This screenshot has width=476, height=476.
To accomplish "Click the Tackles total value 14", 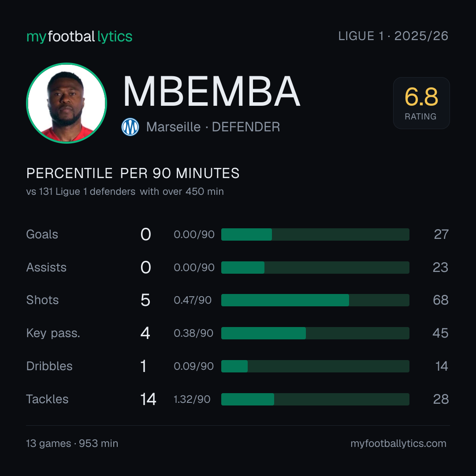I will tap(148, 399).
